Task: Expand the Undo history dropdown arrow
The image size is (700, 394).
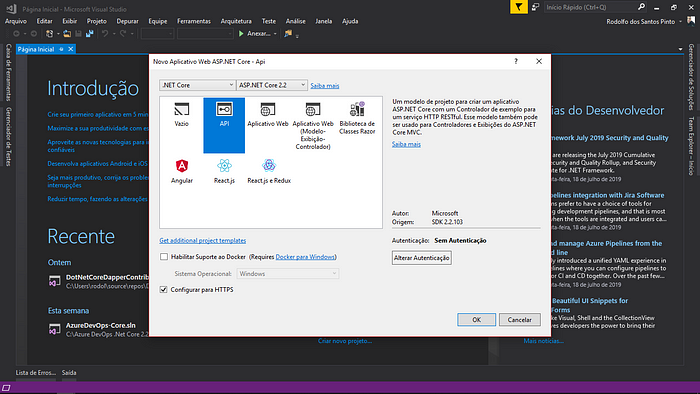Action: (x=114, y=34)
